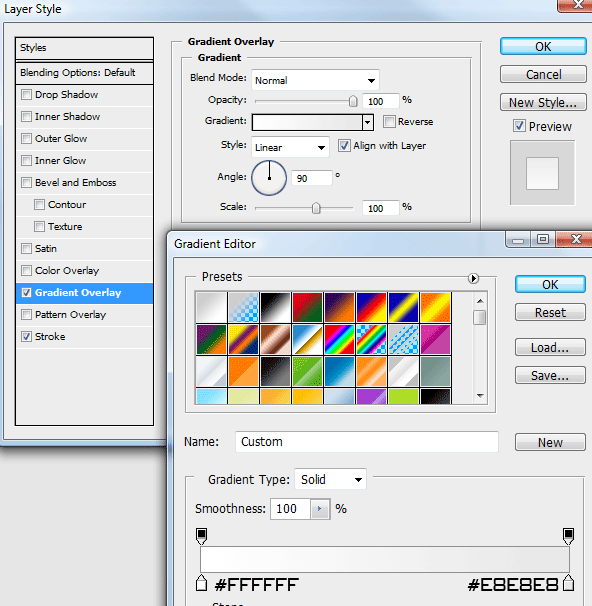
Task: Click the gradient preview in Layer Style
Action: 308,123
